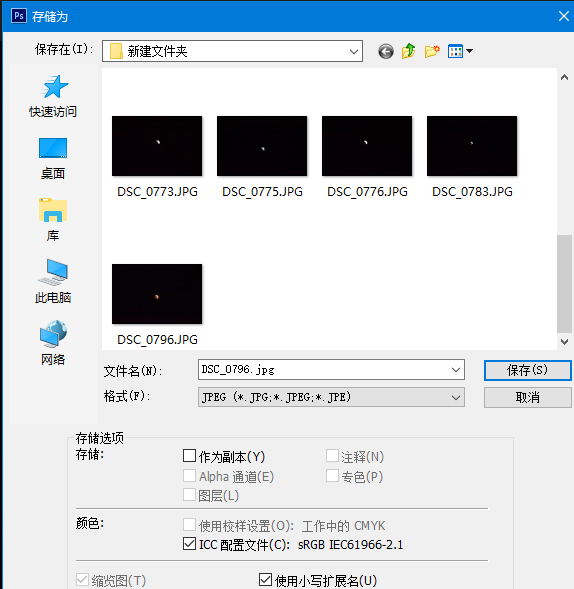This screenshot has width=574, height=589.
Task: Click file name label DSC_0776.JPG
Action: coord(367,192)
